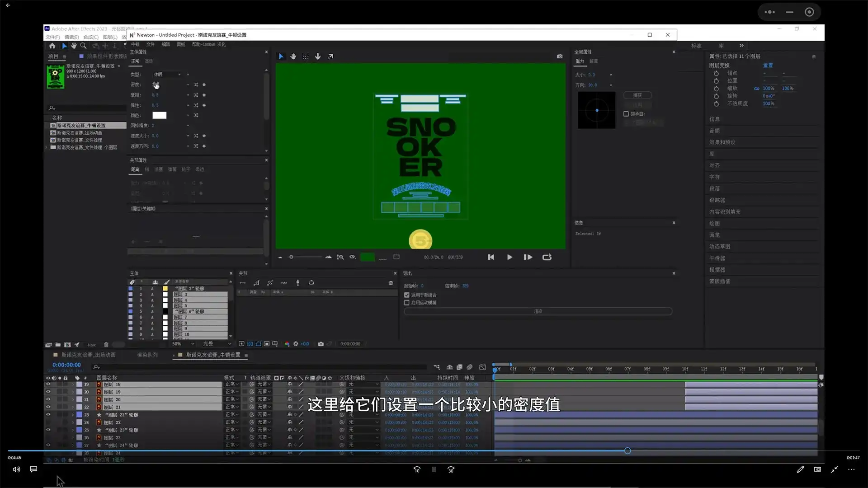Pause the video with the bottom pause control

click(433, 469)
